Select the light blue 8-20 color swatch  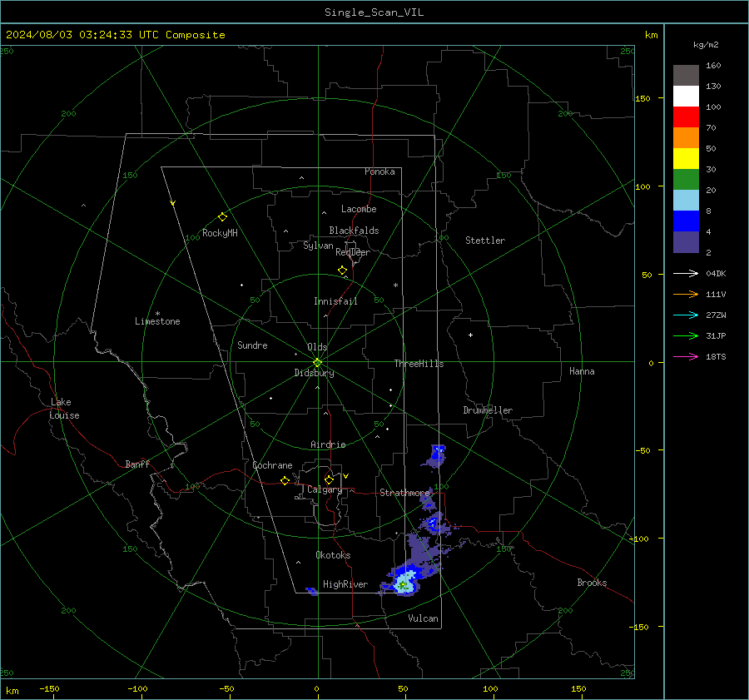686,201
